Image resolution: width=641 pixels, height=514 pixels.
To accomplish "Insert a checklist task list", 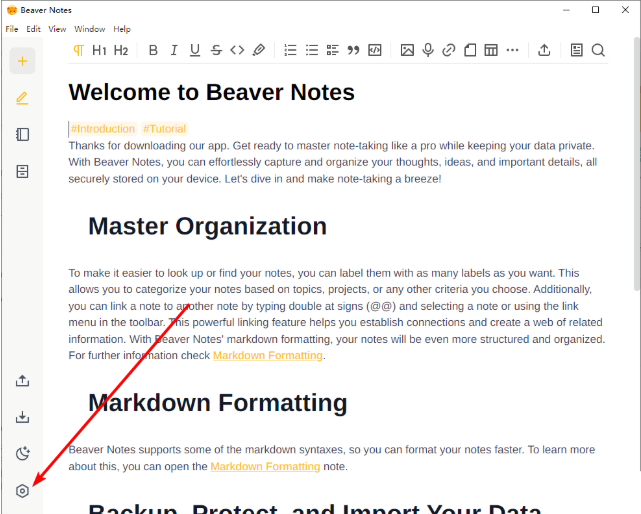I will 333,50.
